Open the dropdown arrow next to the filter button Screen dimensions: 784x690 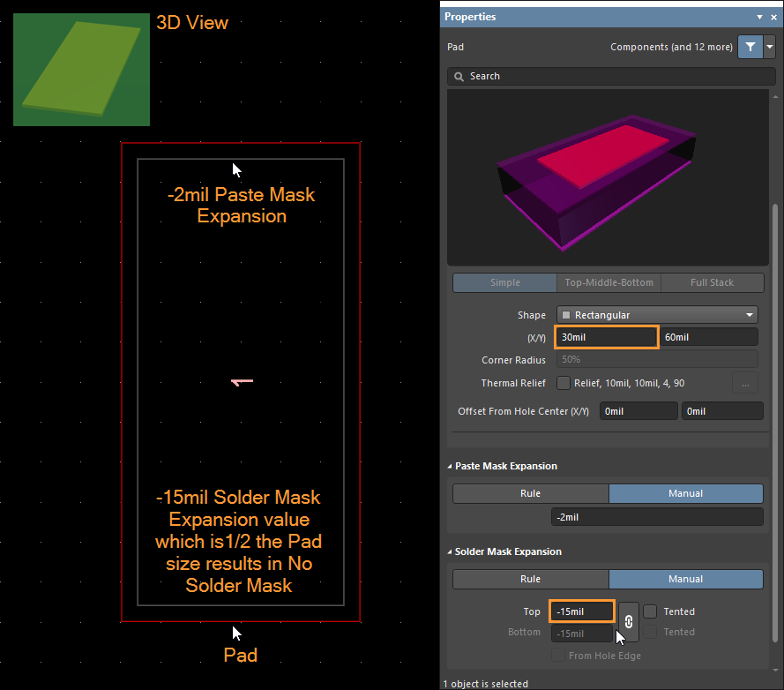pos(768,46)
